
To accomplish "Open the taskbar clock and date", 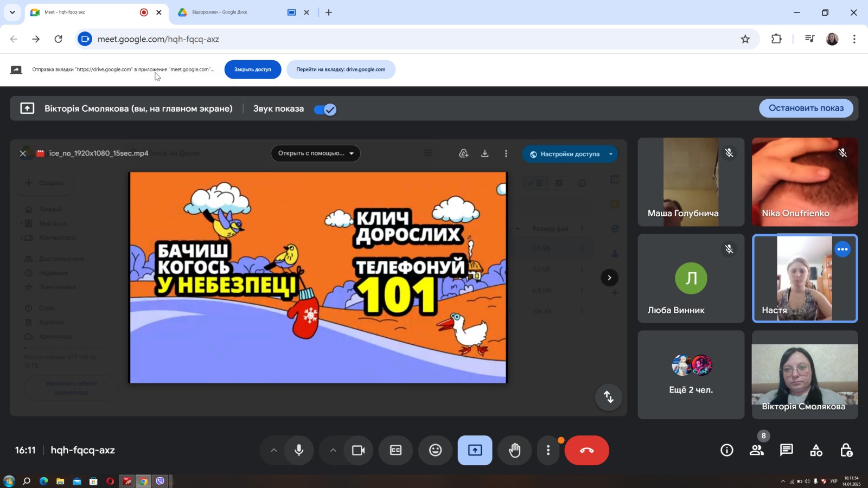I will pyautogui.click(x=851, y=481).
